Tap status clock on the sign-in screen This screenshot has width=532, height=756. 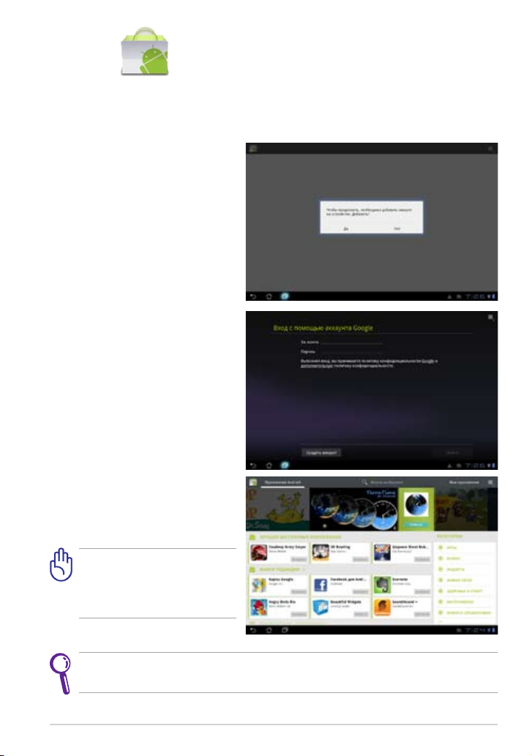click(476, 465)
